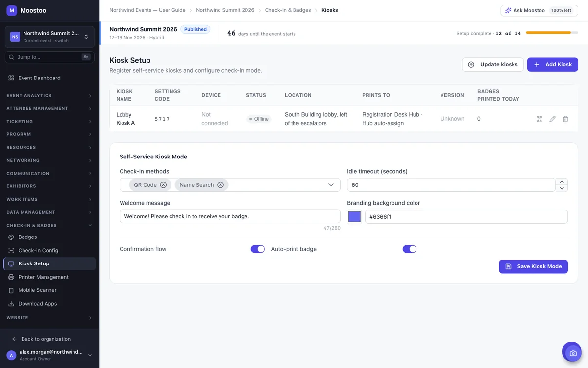Screen dimensions: 588x368
Task: Click the Mobile Scanner phone icon
Action: pos(11,290)
